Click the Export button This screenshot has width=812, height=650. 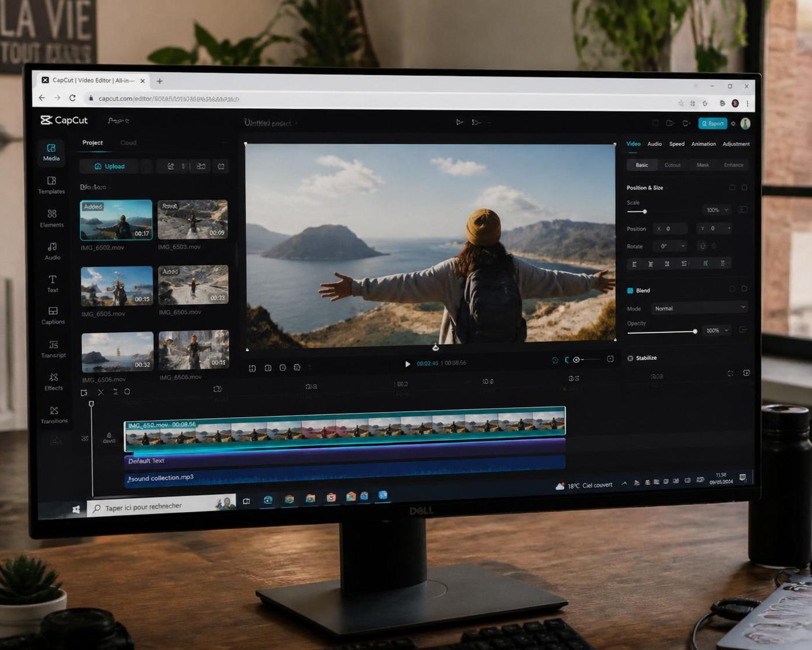pyautogui.click(x=712, y=123)
